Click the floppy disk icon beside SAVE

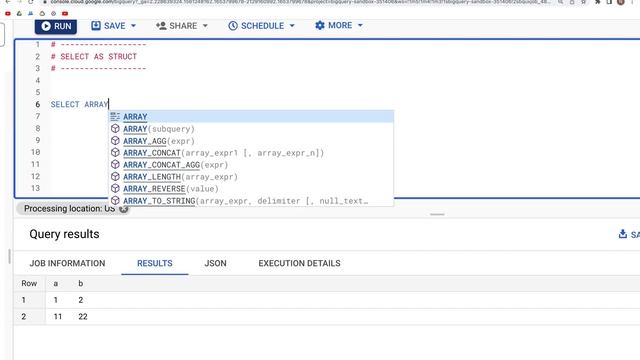pyautogui.click(x=96, y=26)
